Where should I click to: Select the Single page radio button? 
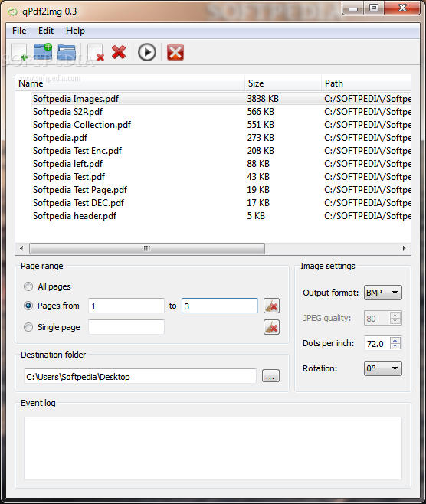tap(28, 327)
